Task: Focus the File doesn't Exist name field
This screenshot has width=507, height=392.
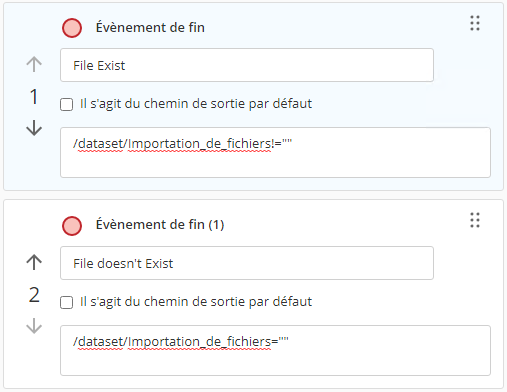Action: click(247, 263)
